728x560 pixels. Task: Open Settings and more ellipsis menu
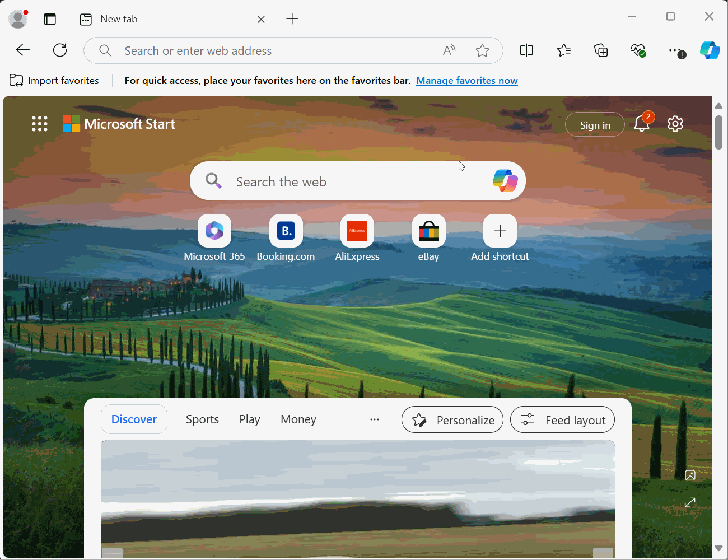pyautogui.click(x=676, y=51)
